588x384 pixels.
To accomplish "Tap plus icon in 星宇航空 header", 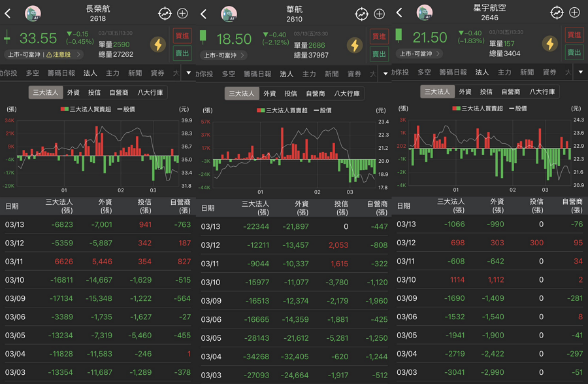I will (x=574, y=12).
